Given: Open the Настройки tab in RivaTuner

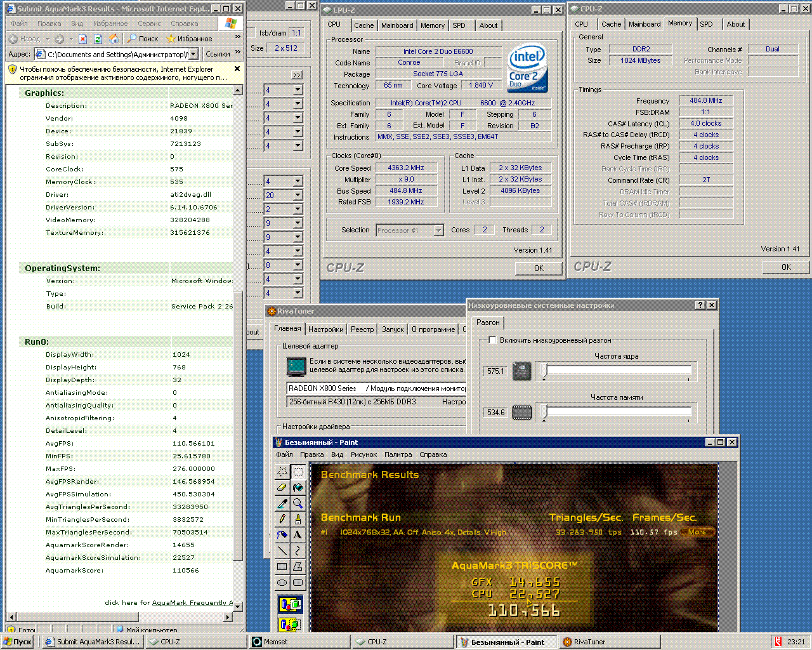Looking at the screenshot, I should [326, 329].
